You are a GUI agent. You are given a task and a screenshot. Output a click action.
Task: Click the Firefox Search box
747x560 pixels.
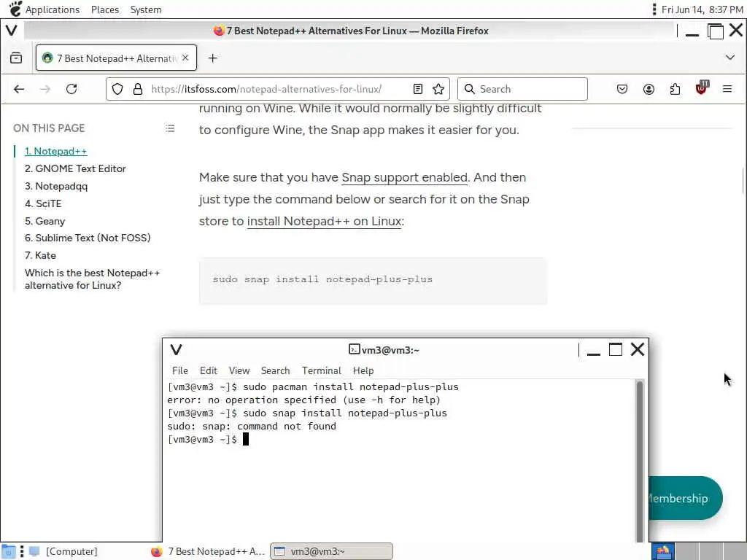click(522, 89)
